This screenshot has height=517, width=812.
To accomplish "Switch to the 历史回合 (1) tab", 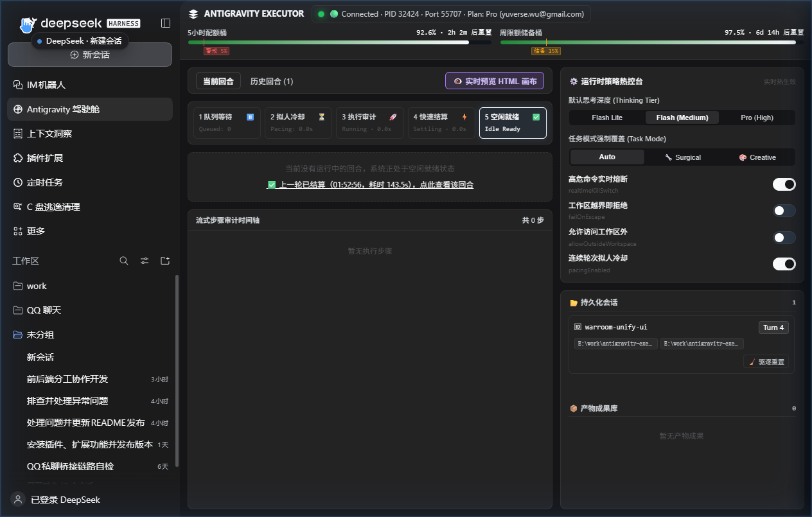I will click(x=272, y=81).
